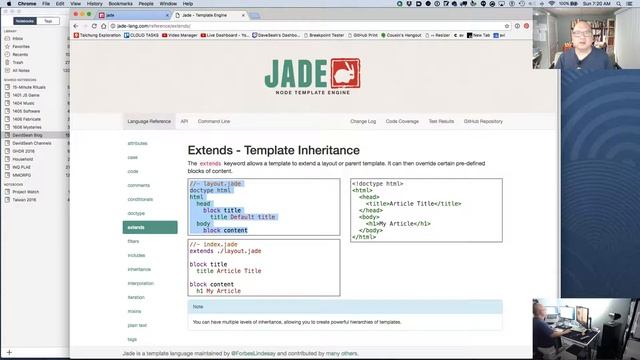Open the Language Reference tab
Viewport: 640px width, 360px height.
[149, 122]
